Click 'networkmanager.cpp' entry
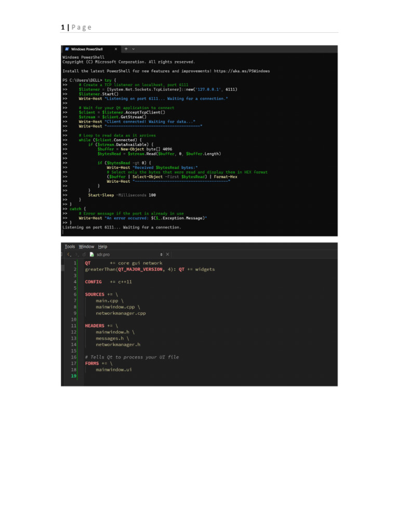The height and width of the screenshot is (532, 399). [121, 313]
